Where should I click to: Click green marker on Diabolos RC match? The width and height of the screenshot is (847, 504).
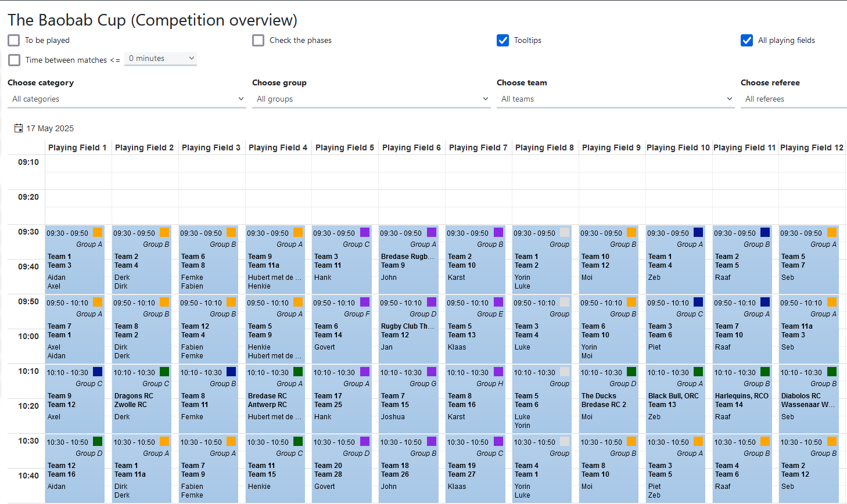pyautogui.click(x=832, y=372)
